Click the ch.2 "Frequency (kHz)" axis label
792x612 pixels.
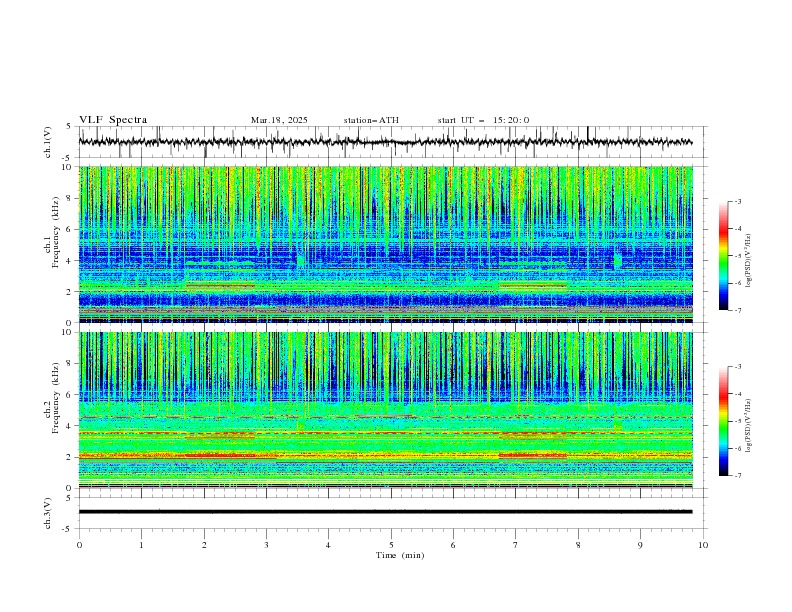pyautogui.click(x=56, y=397)
